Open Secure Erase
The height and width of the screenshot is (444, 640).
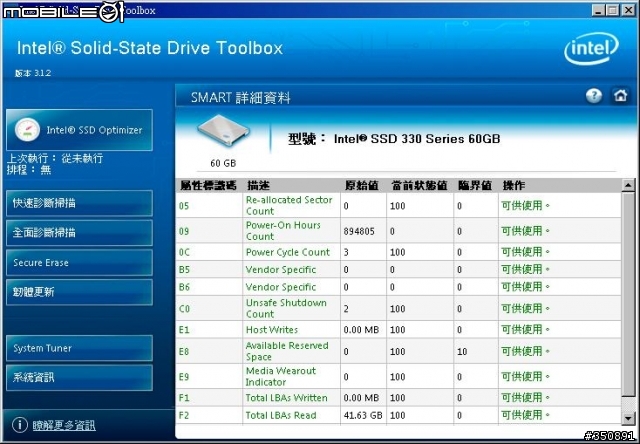(x=80, y=262)
